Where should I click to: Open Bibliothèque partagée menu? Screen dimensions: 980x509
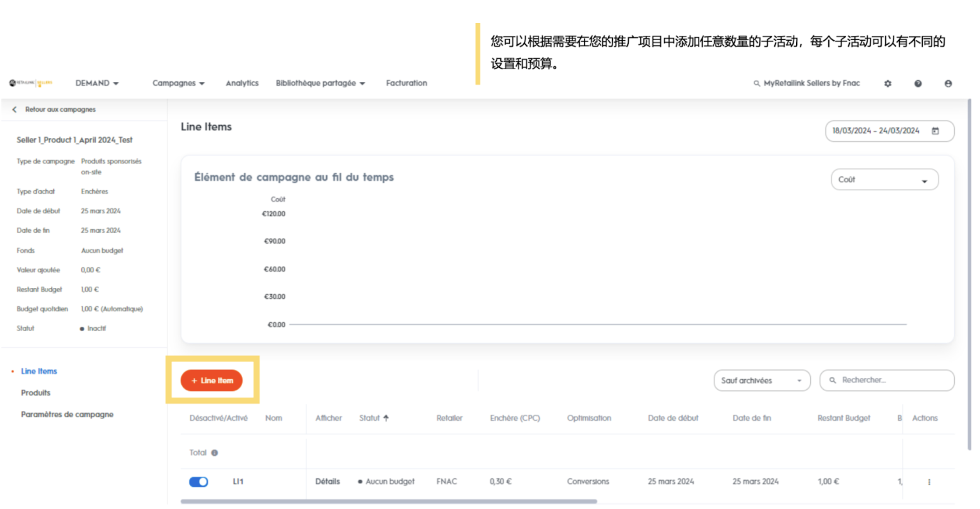tap(320, 83)
